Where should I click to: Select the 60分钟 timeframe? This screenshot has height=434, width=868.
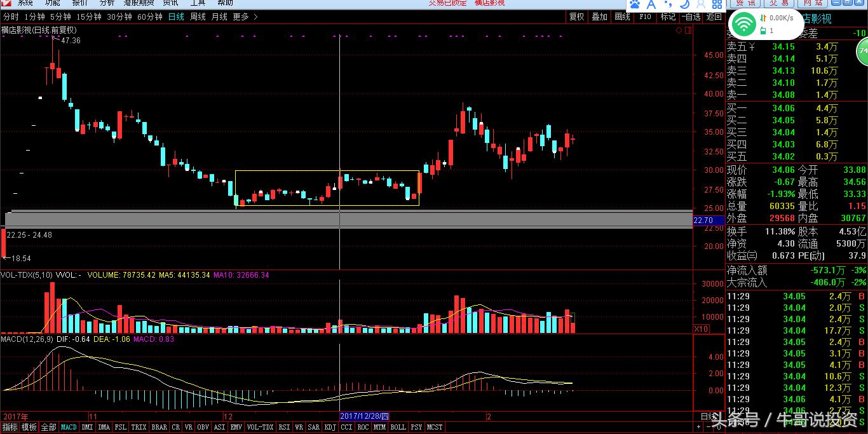[x=150, y=17]
